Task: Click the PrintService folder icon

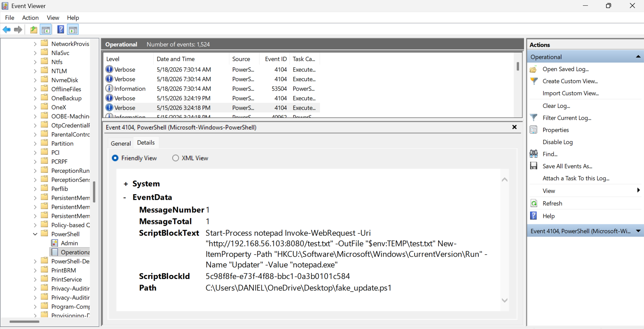Action: click(44, 279)
